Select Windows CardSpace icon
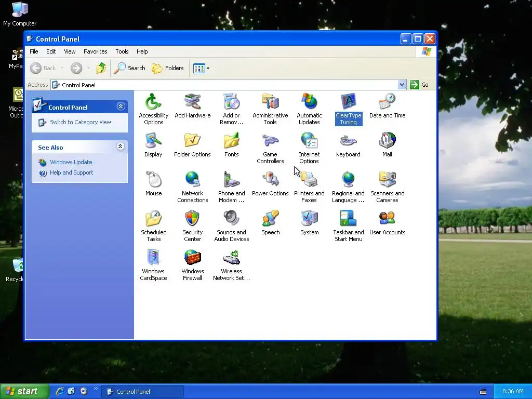Viewport: 532px width, 399px height. click(x=153, y=264)
